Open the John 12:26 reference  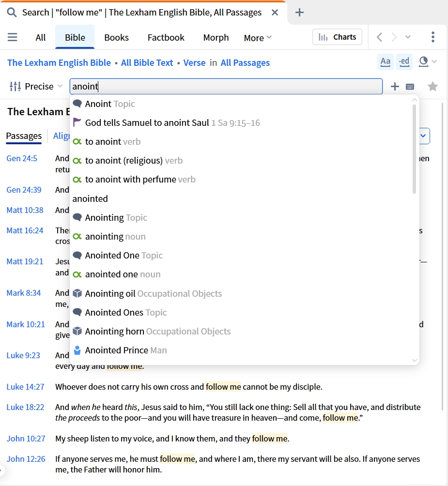pyautogui.click(x=26, y=459)
